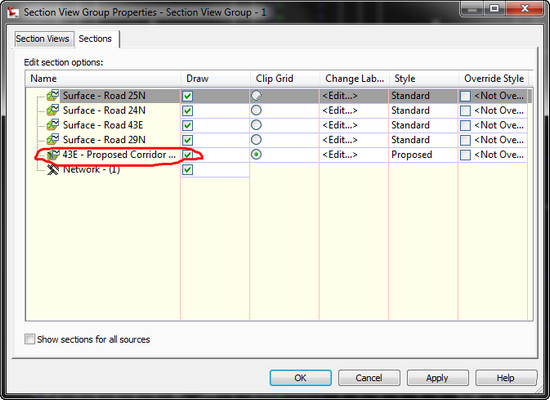This screenshot has width=550, height=400.
Task: Open label Edit for 43E Proposed Corridor
Action: pos(340,154)
